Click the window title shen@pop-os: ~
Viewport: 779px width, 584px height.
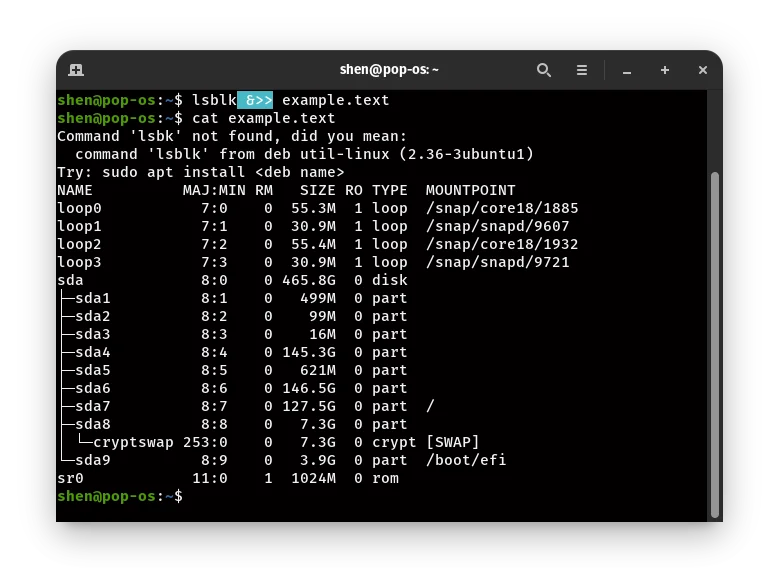coord(389,70)
